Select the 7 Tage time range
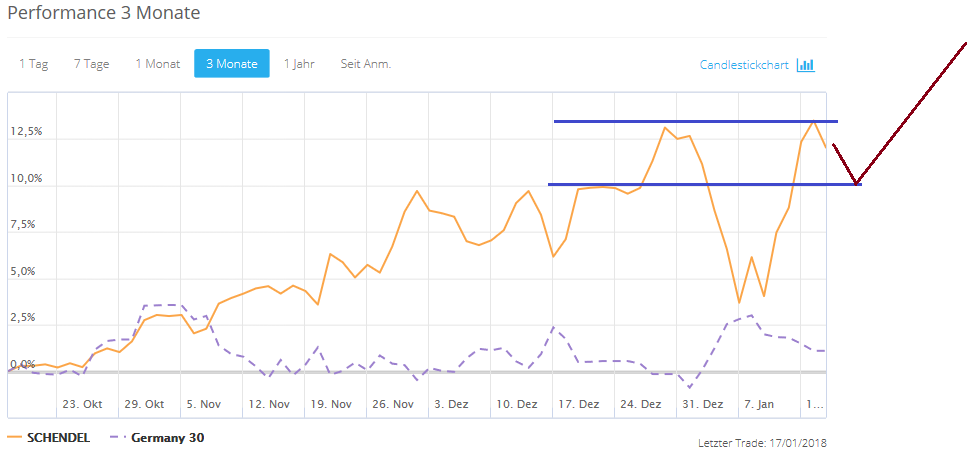The width and height of the screenshot is (974, 456). click(91, 64)
